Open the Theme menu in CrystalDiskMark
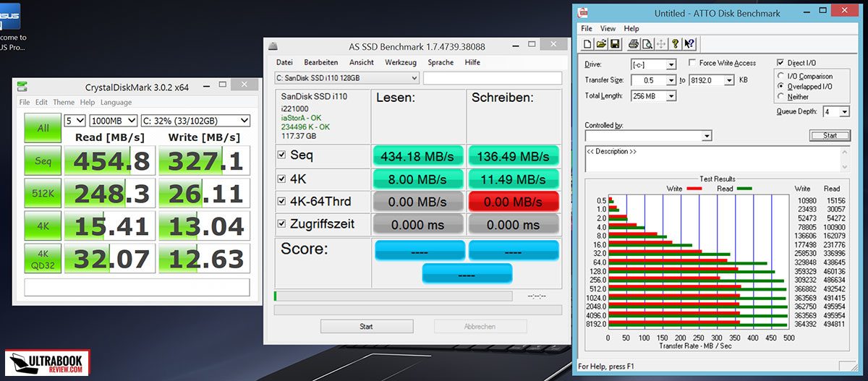 pyautogui.click(x=64, y=103)
